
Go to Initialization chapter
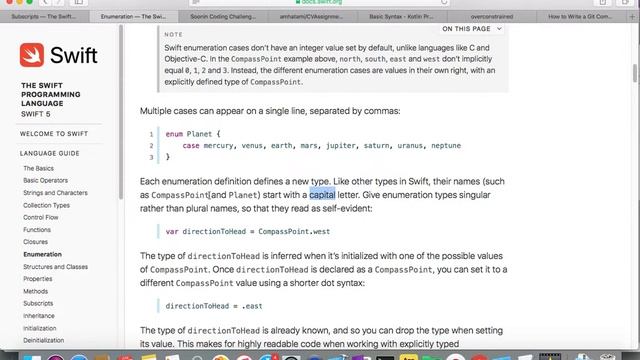(x=40, y=329)
